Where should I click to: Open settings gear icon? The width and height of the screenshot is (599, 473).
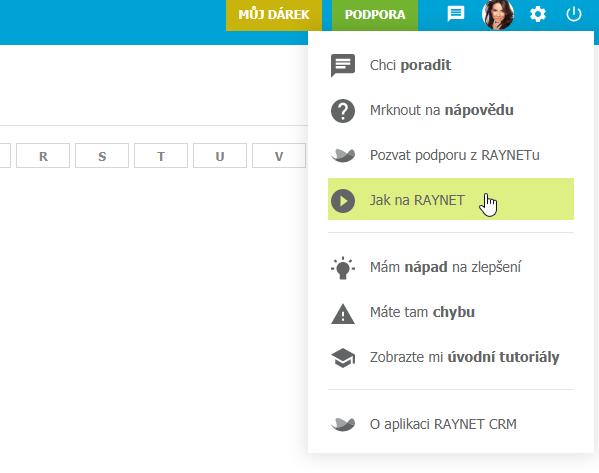pyautogui.click(x=537, y=15)
